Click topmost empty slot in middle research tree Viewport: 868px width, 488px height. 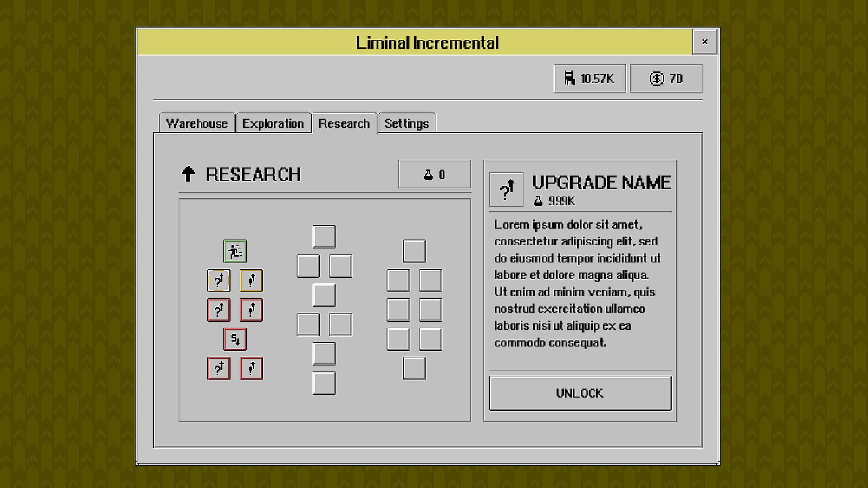pyautogui.click(x=325, y=237)
